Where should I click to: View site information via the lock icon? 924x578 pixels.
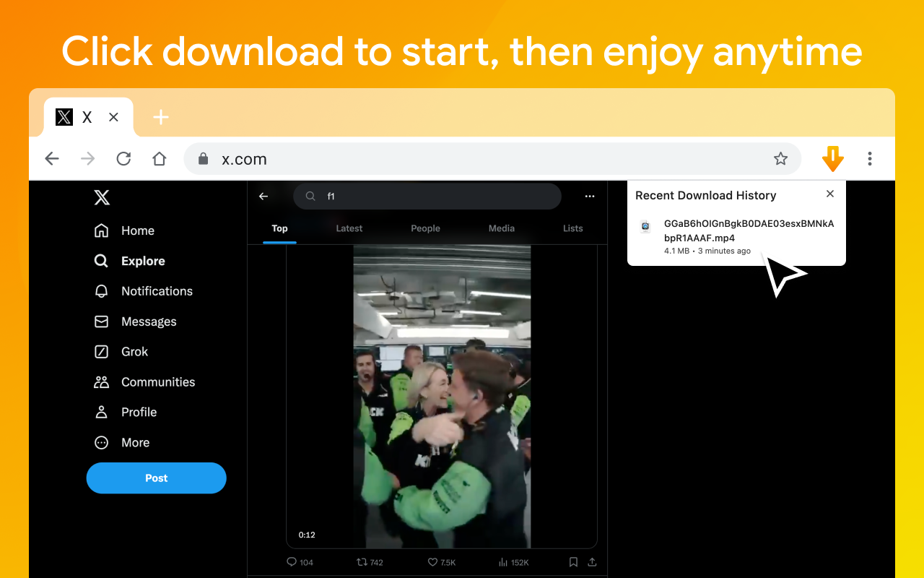tap(202, 158)
